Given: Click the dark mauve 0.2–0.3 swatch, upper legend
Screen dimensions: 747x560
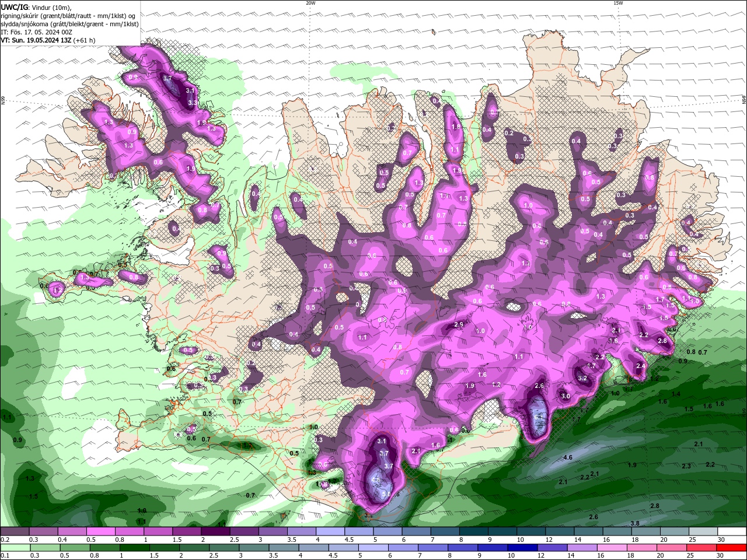Looking at the screenshot, I should click(x=15, y=531).
